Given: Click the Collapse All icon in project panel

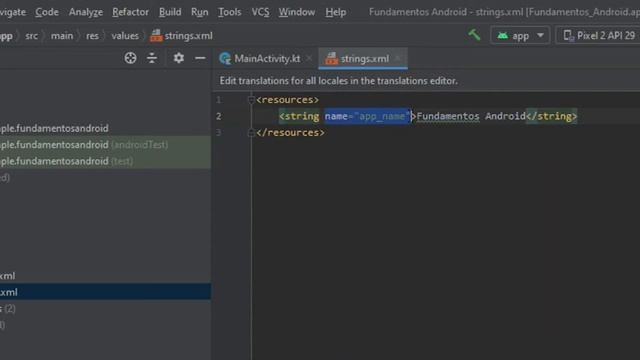Looking at the screenshot, I should [x=152, y=58].
